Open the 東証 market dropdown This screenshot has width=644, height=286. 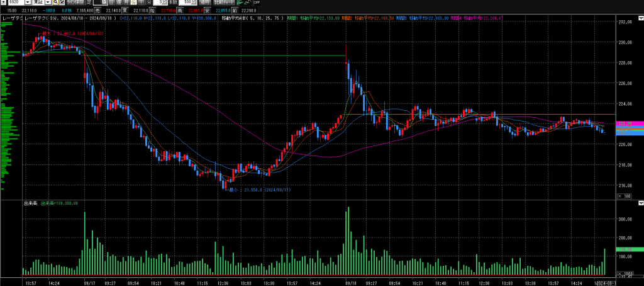coord(39,3)
